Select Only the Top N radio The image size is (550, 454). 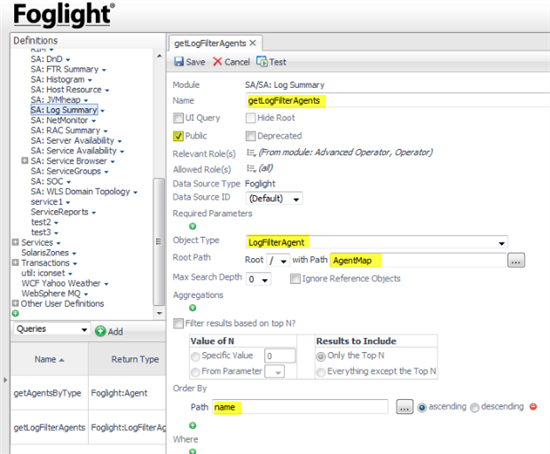321,356
